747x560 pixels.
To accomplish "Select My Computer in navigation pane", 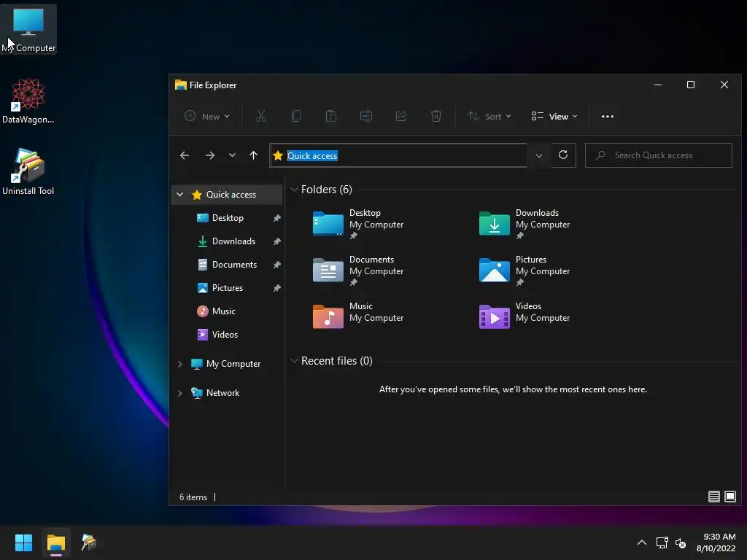I will click(233, 364).
